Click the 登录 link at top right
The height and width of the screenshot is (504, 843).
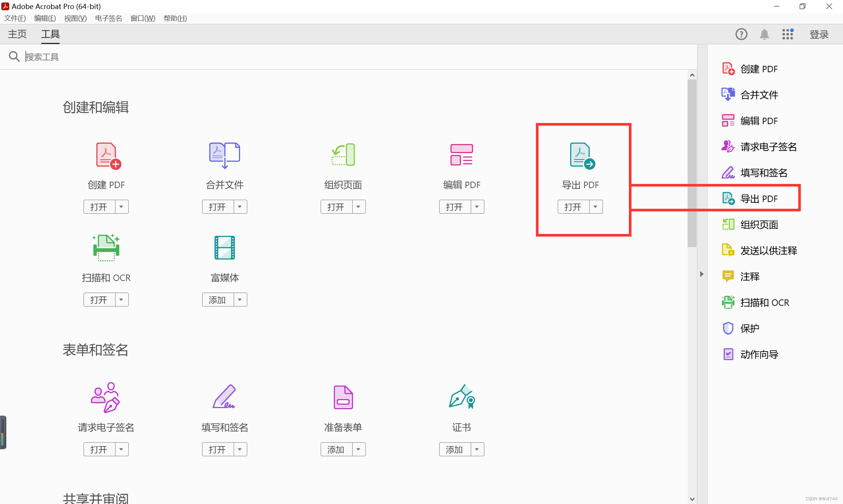click(x=819, y=34)
